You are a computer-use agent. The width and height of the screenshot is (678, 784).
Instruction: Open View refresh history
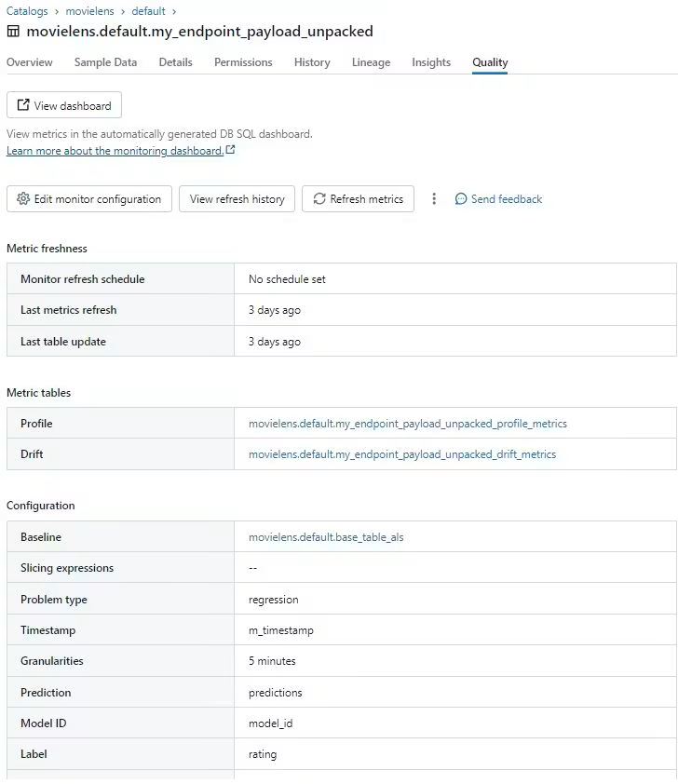click(x=237, y=199)
